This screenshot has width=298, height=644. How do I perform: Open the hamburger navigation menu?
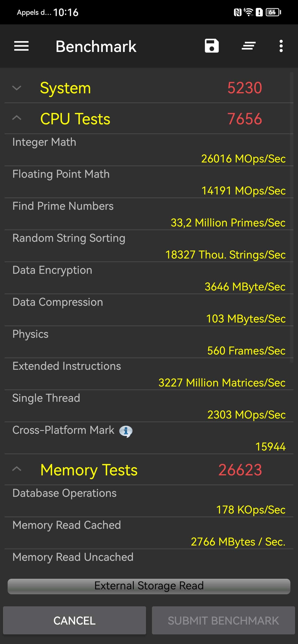(21, 46)
